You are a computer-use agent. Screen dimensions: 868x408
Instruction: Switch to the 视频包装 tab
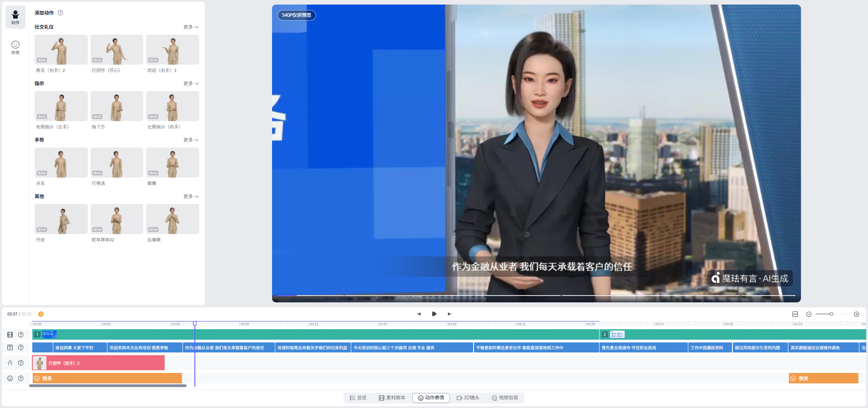[505, 398]
